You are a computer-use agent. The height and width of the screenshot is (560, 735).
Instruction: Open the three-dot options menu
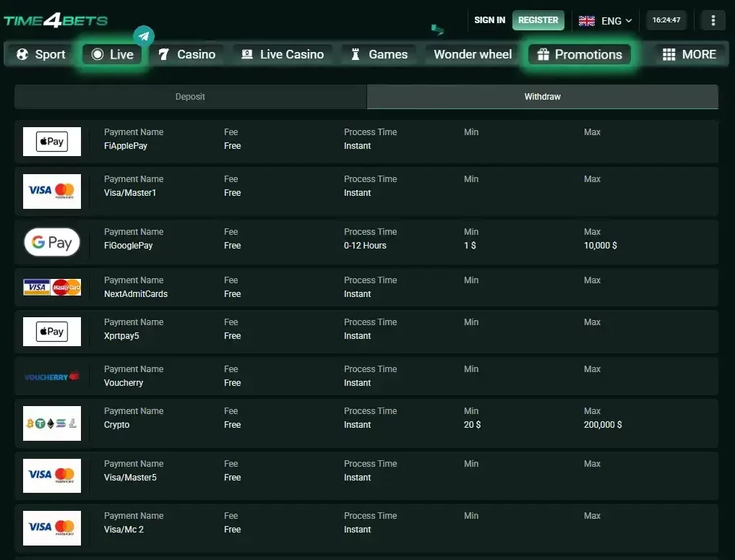(x=713, y=20)
